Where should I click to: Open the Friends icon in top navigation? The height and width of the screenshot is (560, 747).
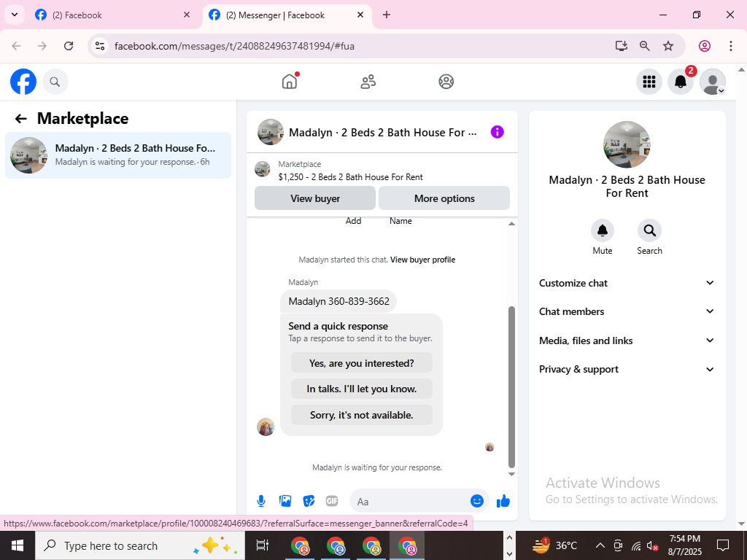point(368,82)
